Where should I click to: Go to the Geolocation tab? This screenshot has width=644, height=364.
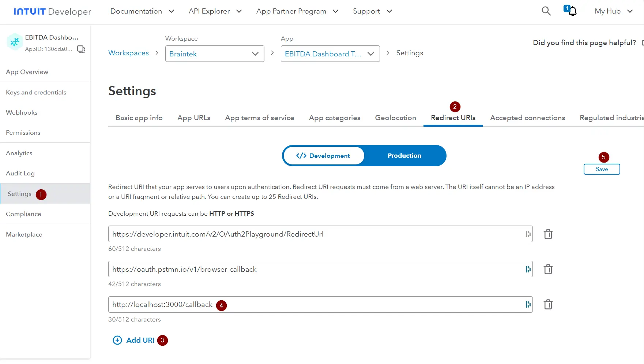(x=396, y=118)
